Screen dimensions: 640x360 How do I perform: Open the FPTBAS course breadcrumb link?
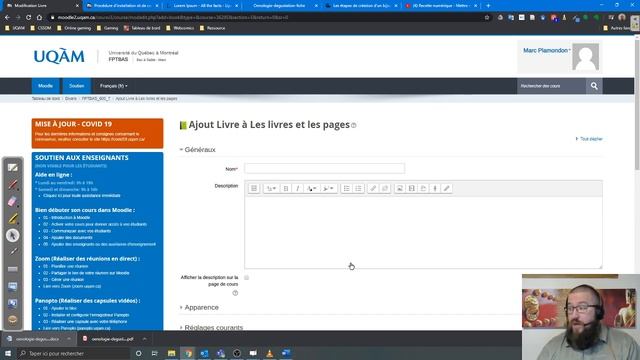pos(96,99)
